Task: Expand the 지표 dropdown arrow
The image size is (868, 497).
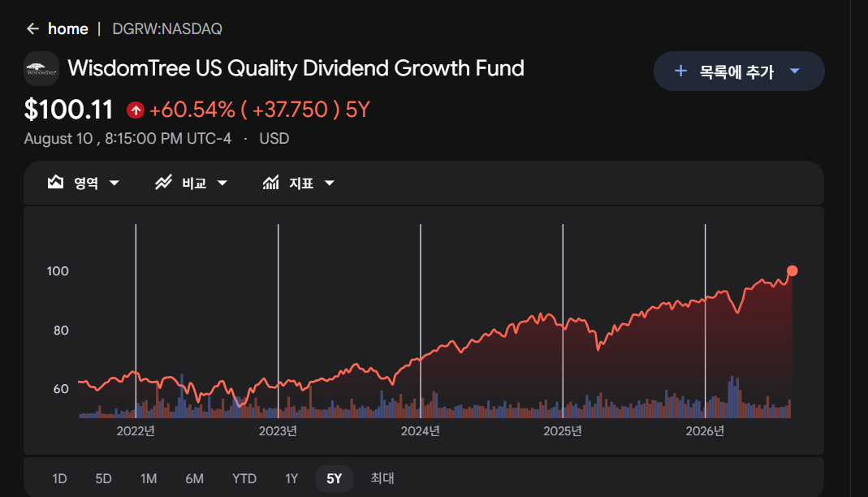Action: 330,184
